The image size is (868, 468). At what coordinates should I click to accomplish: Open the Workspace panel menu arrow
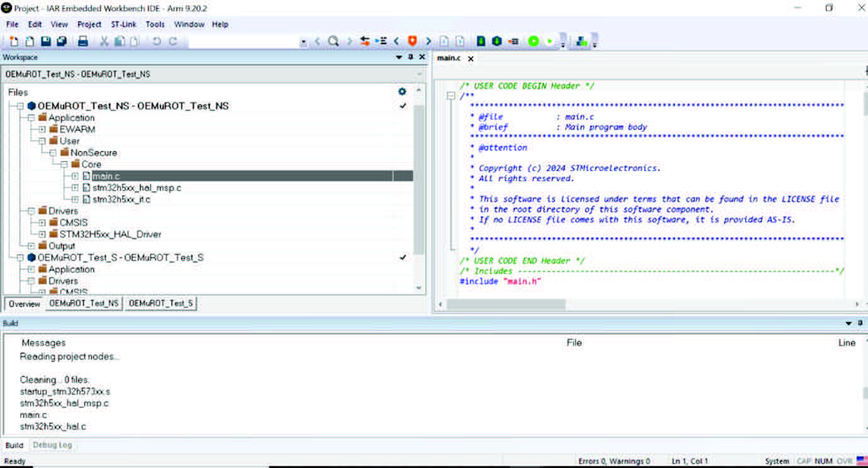coord(398,57)
